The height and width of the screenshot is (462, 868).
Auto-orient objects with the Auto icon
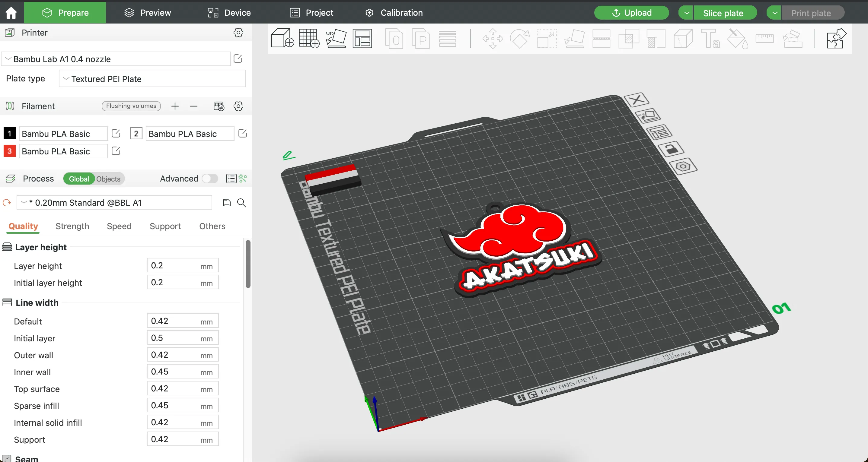pyautogui.click(x=336, y=38)
